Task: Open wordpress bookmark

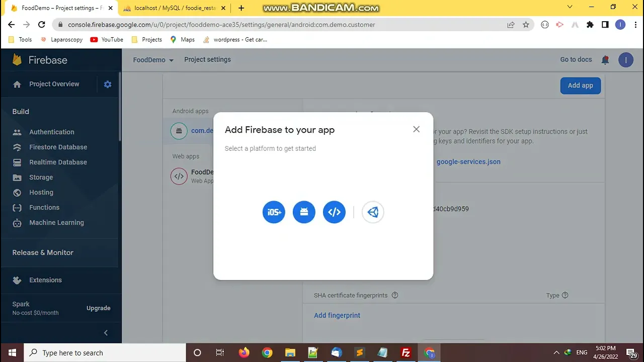Action: pos(234,39)
